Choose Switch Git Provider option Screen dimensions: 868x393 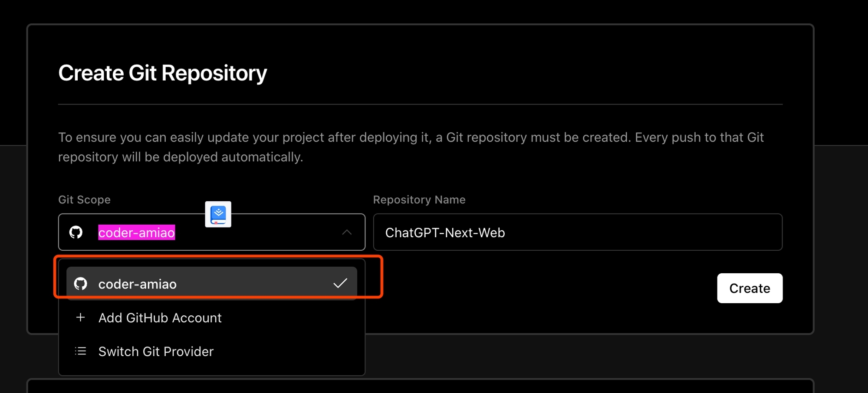point(212,351)
